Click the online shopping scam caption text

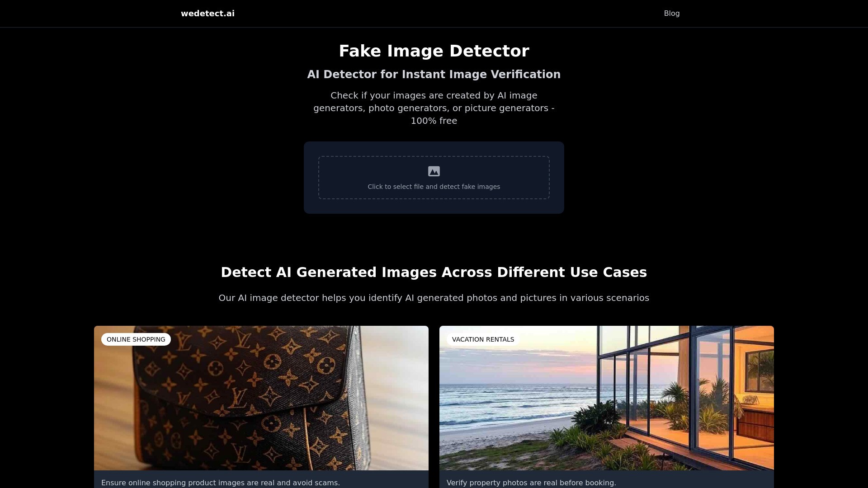(221, 483)
